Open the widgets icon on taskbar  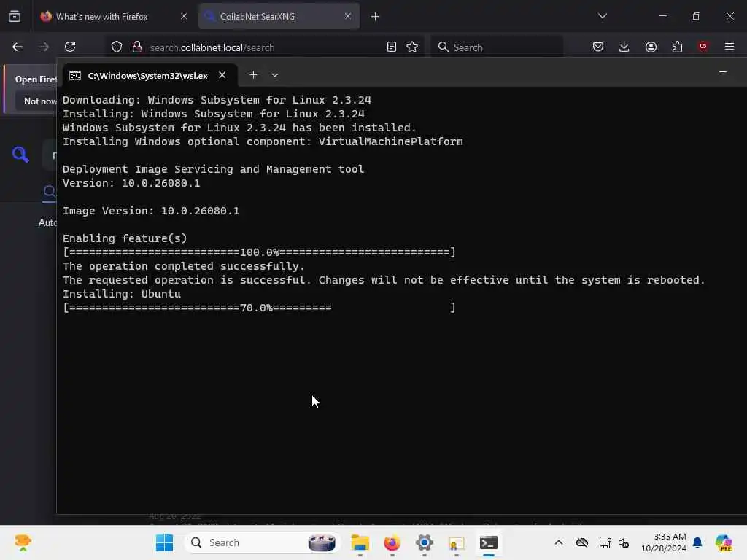click(23, 542)
